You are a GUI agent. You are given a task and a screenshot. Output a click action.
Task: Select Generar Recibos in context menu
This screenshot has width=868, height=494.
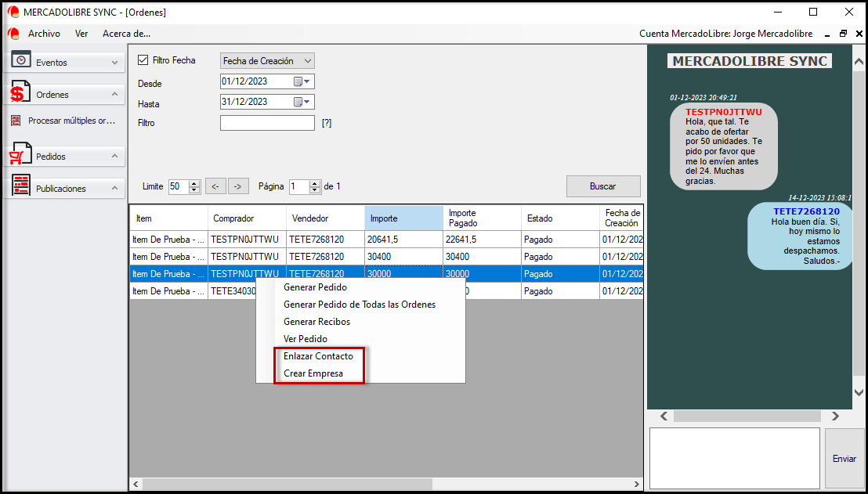click(x=360, y=322)
